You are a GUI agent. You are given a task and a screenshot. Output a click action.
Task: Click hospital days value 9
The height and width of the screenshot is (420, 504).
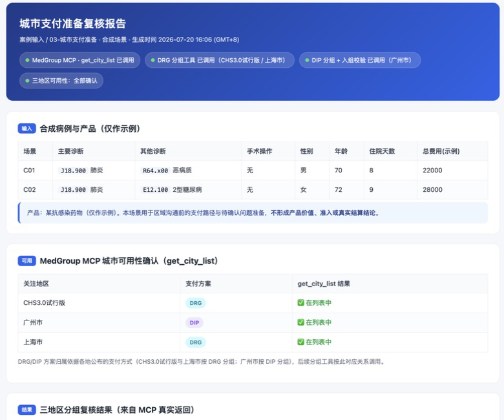(x=372, y=189)
